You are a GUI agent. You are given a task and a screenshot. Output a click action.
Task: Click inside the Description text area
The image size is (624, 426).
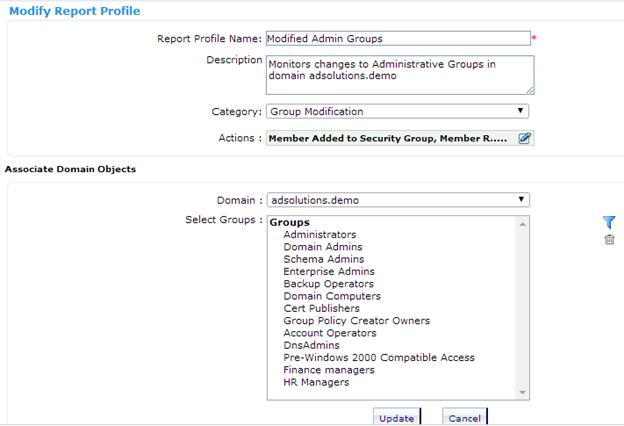400,75
